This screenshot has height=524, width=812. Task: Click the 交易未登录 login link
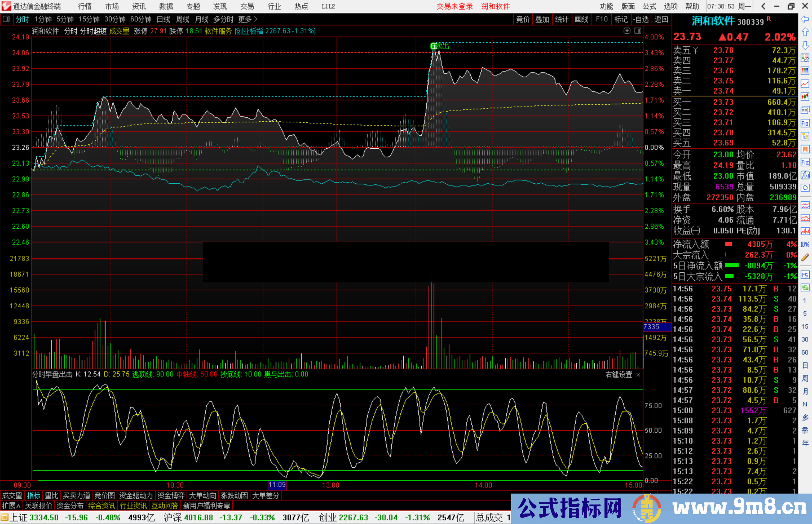click(454, 6)
